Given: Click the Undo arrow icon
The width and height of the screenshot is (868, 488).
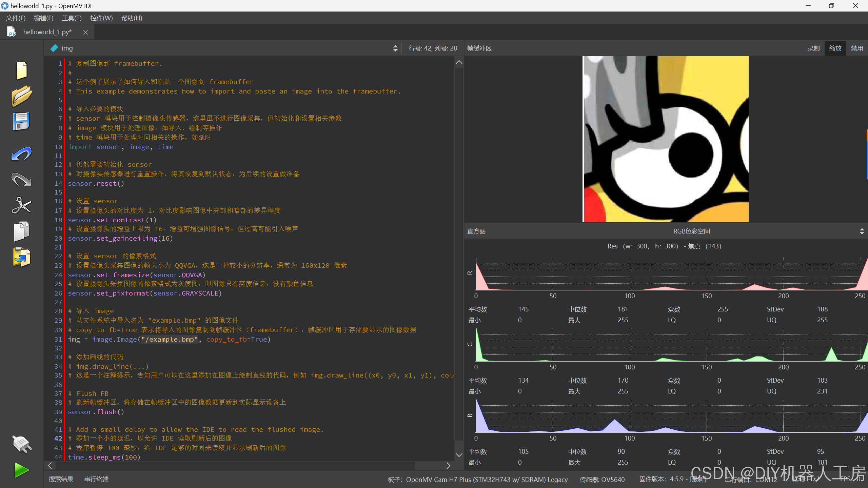Looking at the screenshot, I should coord(22,154).
